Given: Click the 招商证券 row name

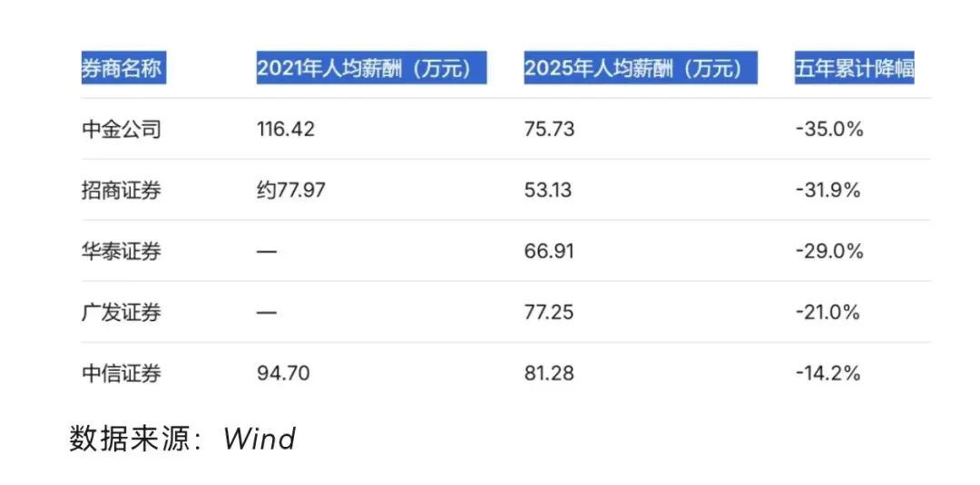Looking at the screenshot, I should 122,189.
